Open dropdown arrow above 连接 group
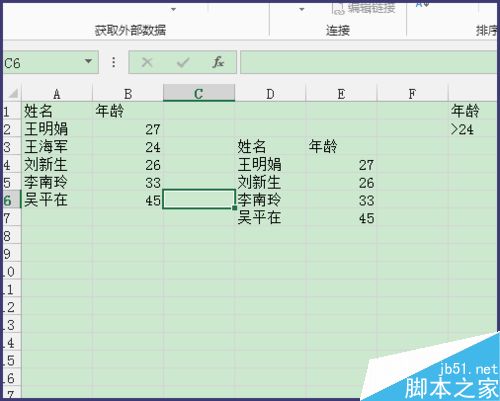 pyautogui.click(x=302, y=9)
